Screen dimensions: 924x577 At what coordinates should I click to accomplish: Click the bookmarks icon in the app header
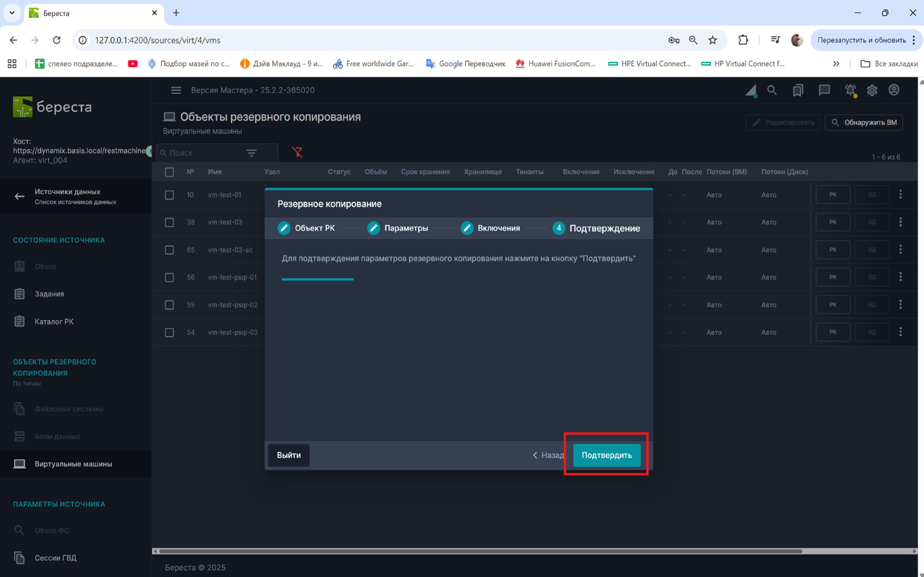(x=798, y=90)
